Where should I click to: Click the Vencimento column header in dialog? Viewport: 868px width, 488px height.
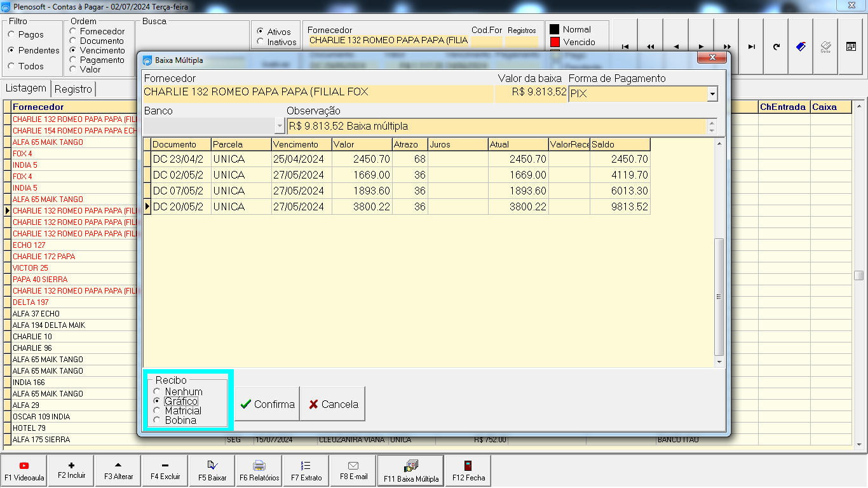tap(302, 144)
